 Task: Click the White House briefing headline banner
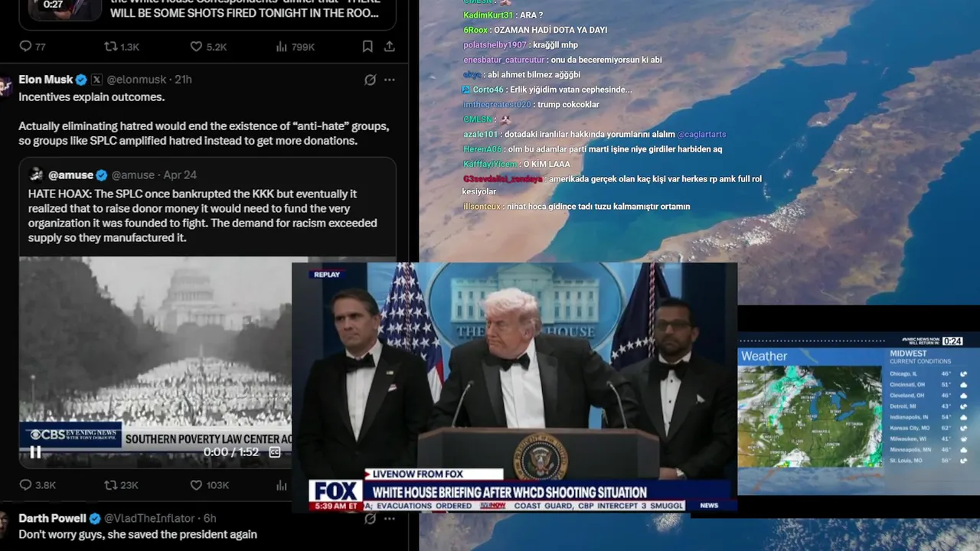(510, 492)
